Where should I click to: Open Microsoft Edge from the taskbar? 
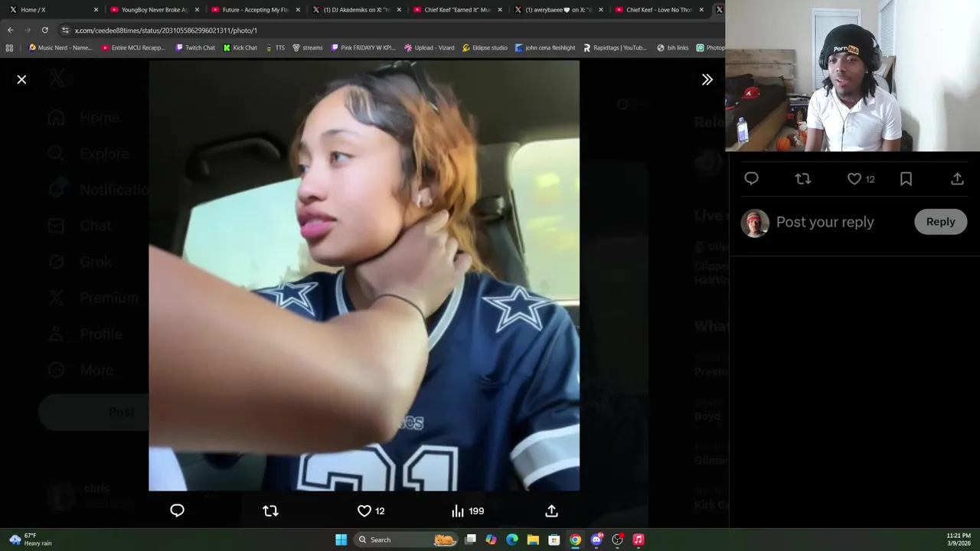click(x=512, y=540)
